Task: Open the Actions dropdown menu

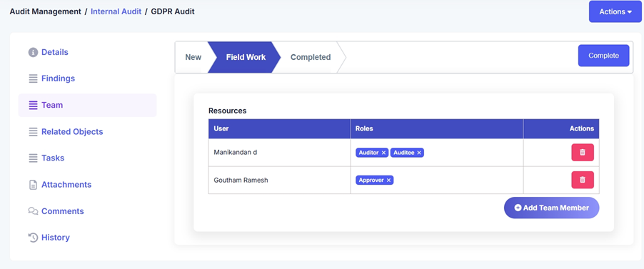Action: coord(615,11)
